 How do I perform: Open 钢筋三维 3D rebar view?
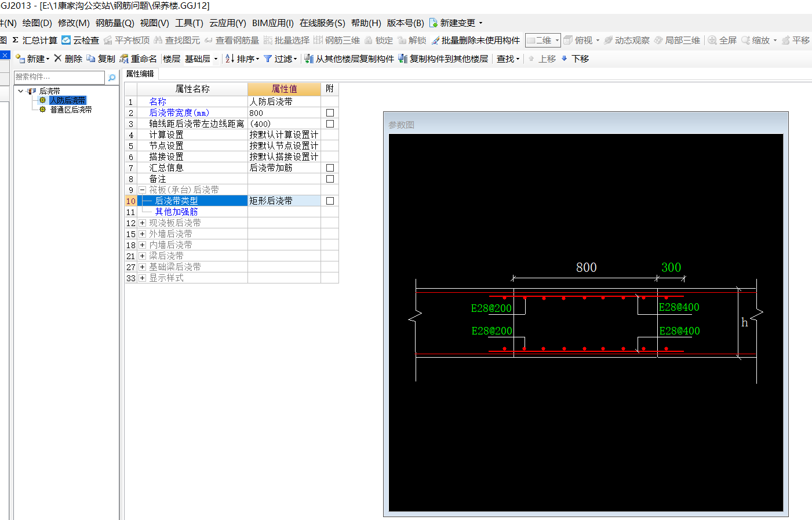(337, 40)
